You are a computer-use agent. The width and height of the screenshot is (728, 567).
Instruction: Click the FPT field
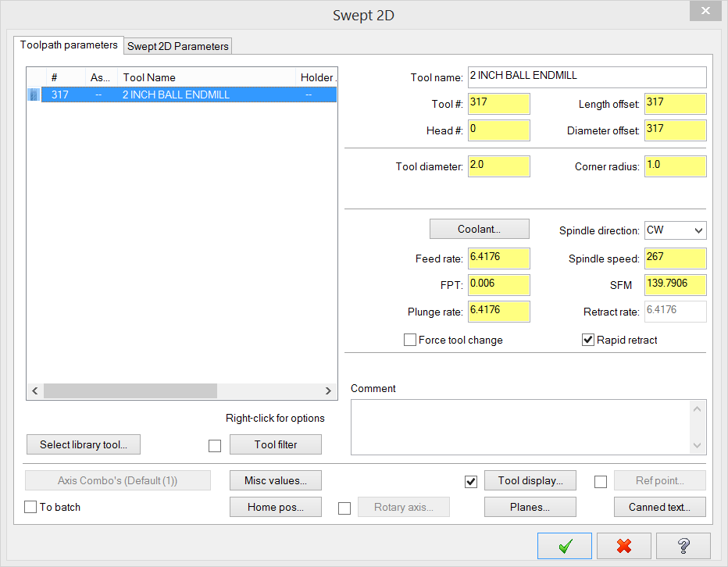(498, 284)
